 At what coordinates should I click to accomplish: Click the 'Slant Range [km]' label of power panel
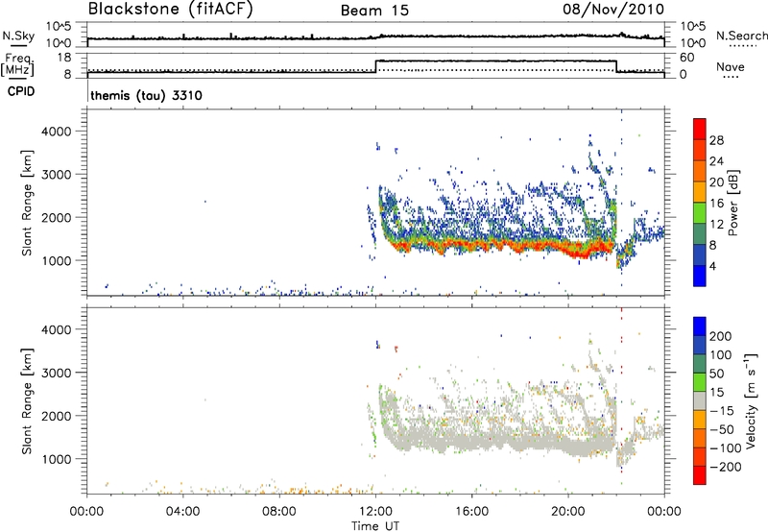point(27,203)
